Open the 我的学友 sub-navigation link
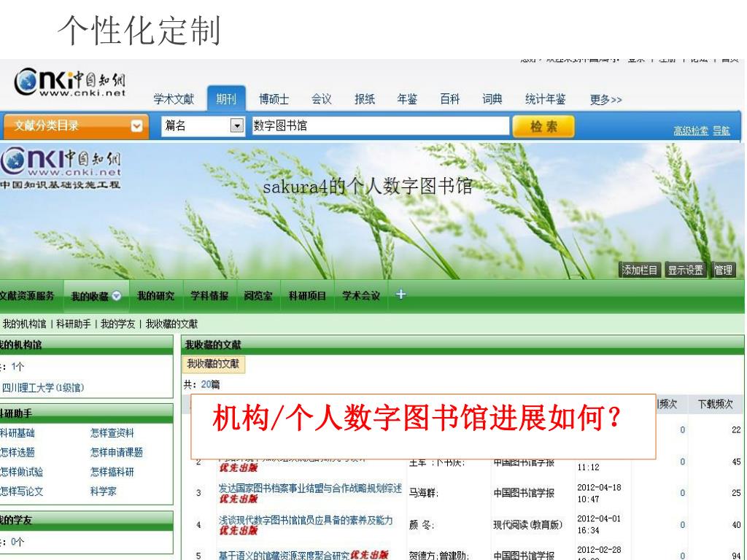Image resolution: width=747 pixels, height=560 pixels. (117, 324)
